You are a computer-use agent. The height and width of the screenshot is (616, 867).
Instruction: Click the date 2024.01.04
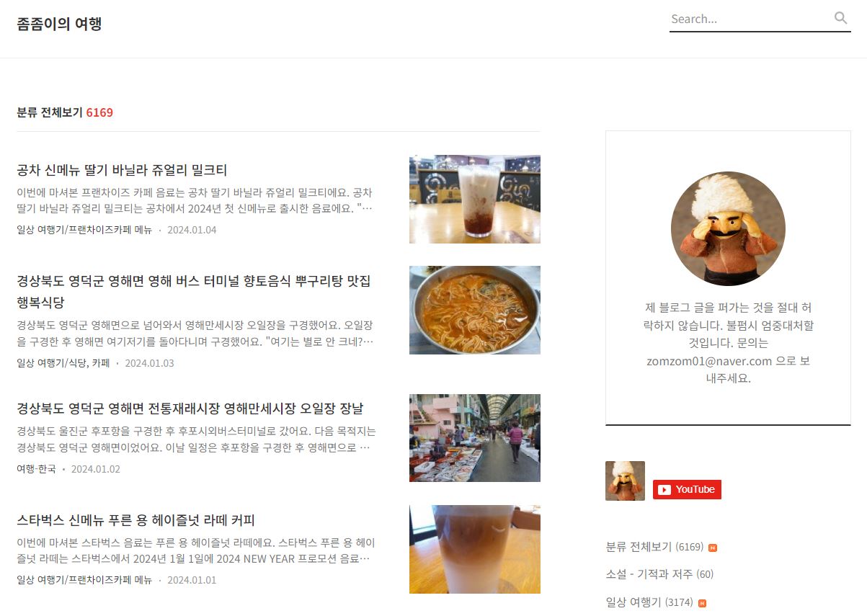coord(192,230)
